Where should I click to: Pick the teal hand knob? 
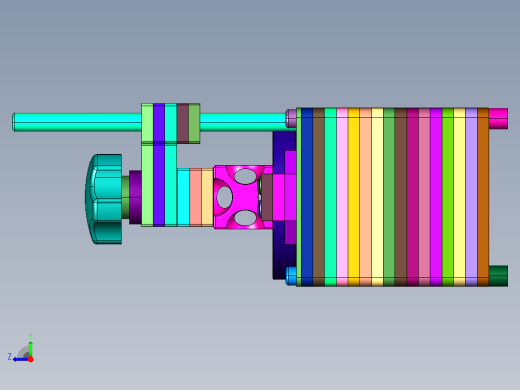[104, 199]
